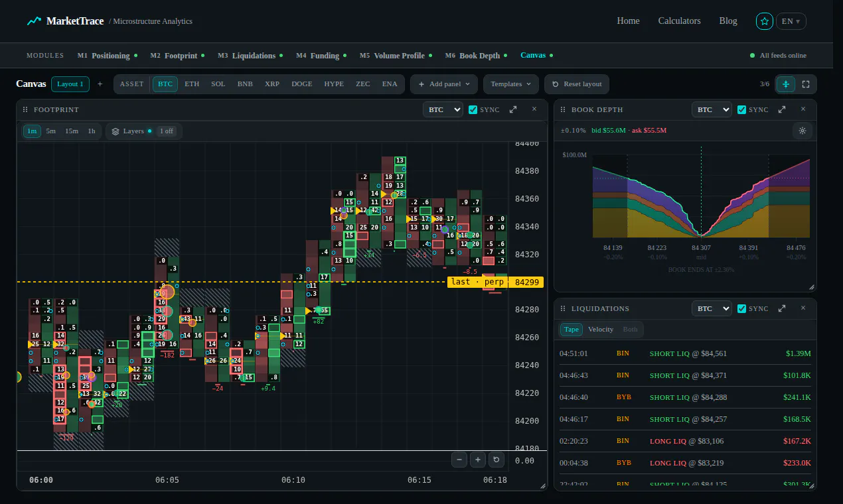This screenshot has height=504, width=843.
Task: Select the Layout 1 button
Action: (70, 84)
